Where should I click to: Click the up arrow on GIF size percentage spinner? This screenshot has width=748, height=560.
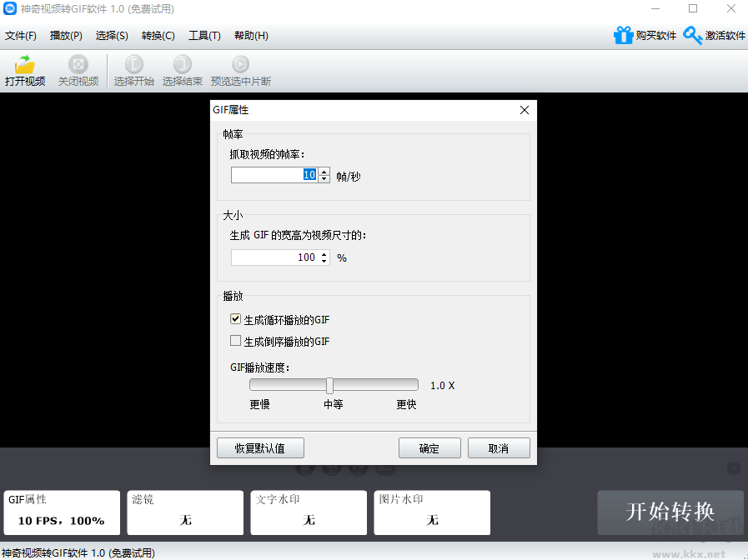(x=324, y=253)
